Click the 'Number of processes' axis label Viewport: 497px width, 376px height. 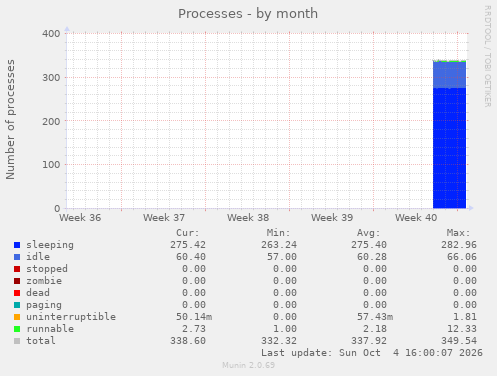10,120
